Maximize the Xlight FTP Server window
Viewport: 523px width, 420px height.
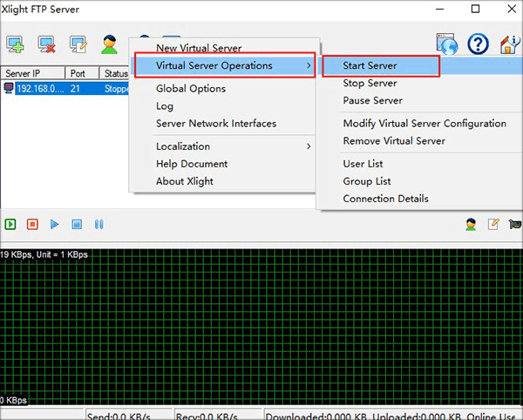pyautogui.click(x=475, y=9)
